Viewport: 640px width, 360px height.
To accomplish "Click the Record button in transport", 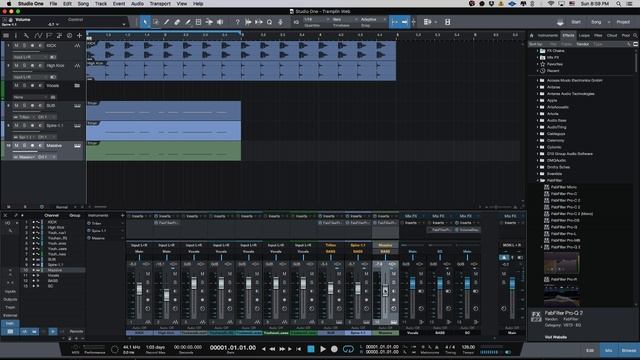I will click(x=334, y=349).
